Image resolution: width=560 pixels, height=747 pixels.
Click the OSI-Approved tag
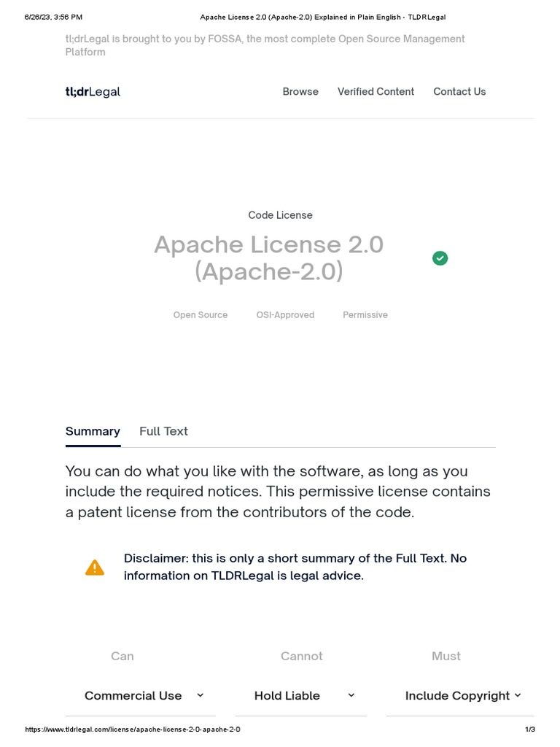coord(285,315)
